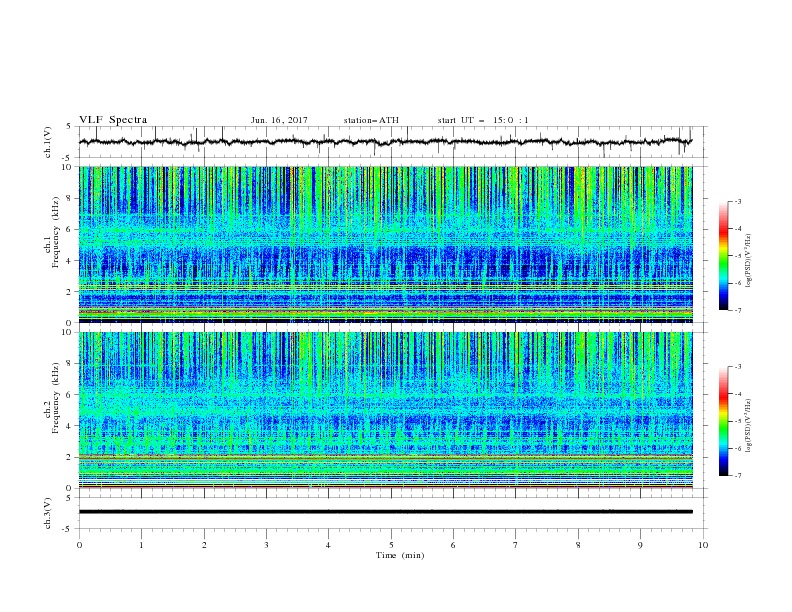Click the "-4" tick on ch.2 color bar
This screenshot has width=792, height=612.
point(737,394)
